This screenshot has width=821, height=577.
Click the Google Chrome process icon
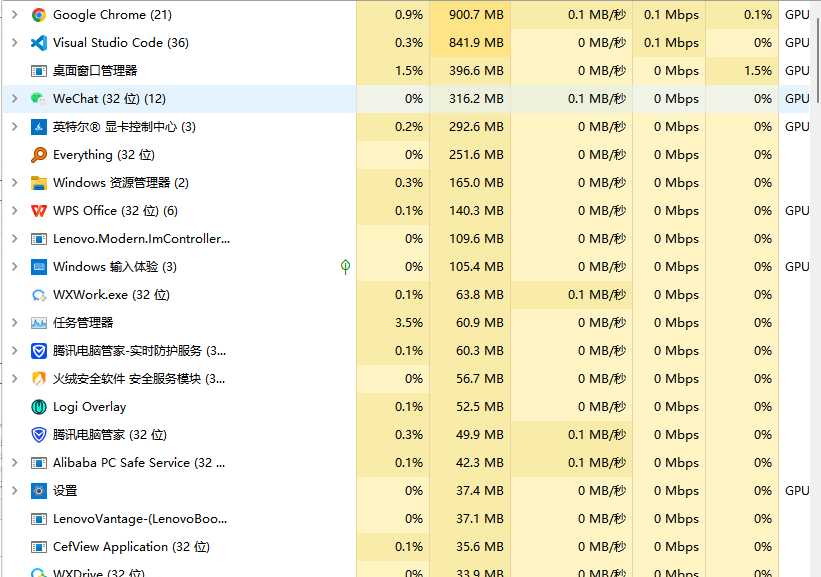[39, 15]
